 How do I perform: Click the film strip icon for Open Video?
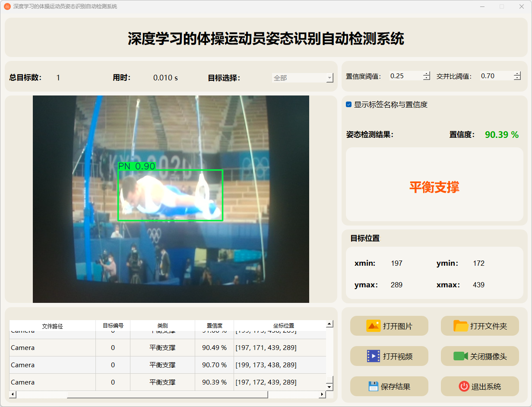(373, 356)
